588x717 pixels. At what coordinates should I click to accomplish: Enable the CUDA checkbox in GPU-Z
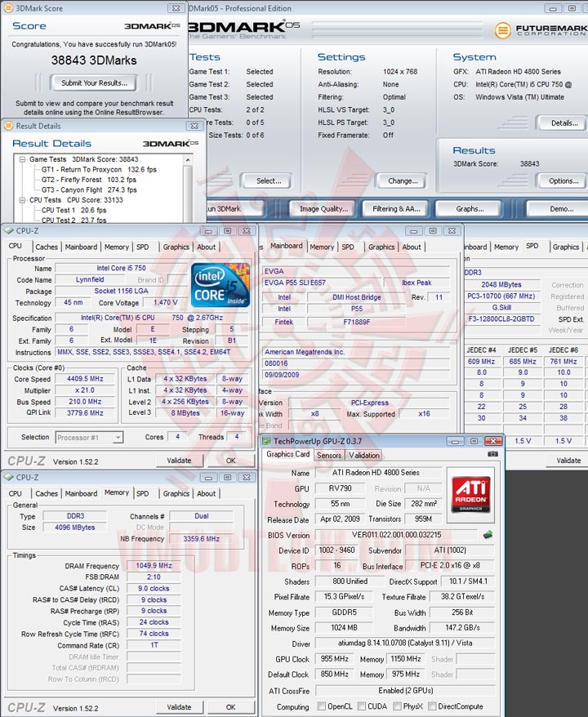click(362, 706)
